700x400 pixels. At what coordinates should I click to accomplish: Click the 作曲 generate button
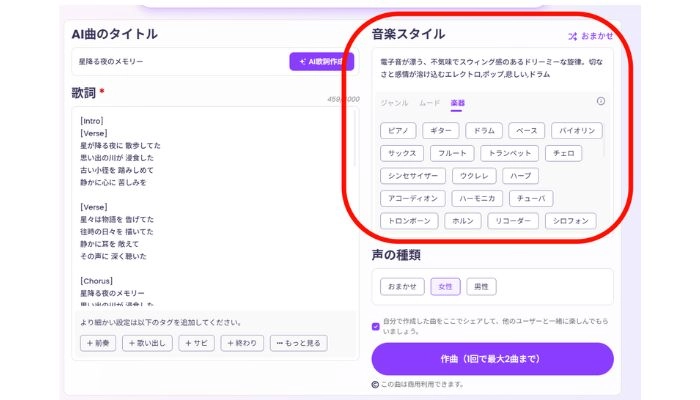492,358
